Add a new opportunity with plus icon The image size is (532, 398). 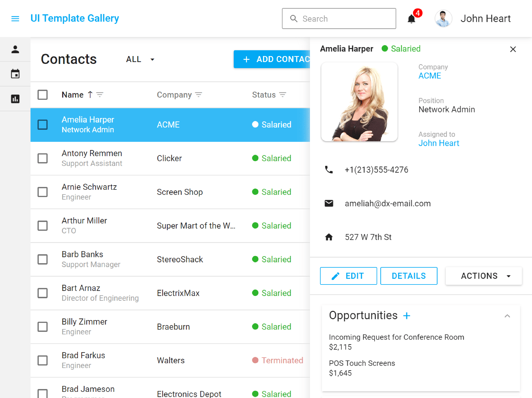pos(407,316)
